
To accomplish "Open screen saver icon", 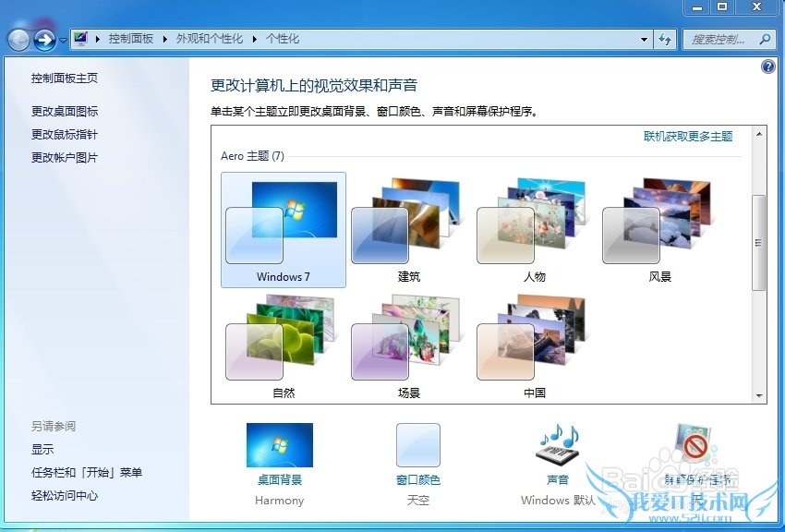I will pos(696,443).
